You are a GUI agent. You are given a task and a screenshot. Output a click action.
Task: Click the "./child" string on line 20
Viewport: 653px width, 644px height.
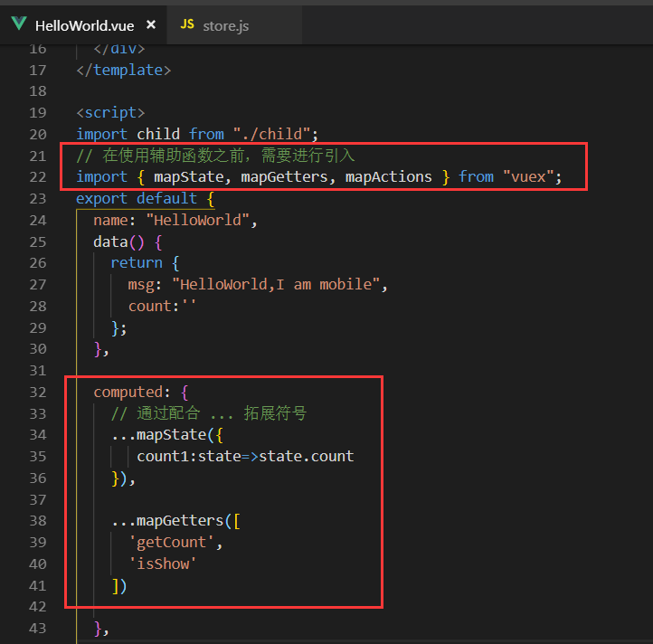[271, 134]
